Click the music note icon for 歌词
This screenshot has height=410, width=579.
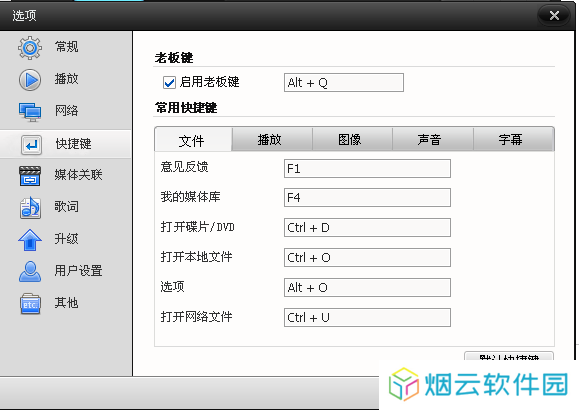[30, 208]
